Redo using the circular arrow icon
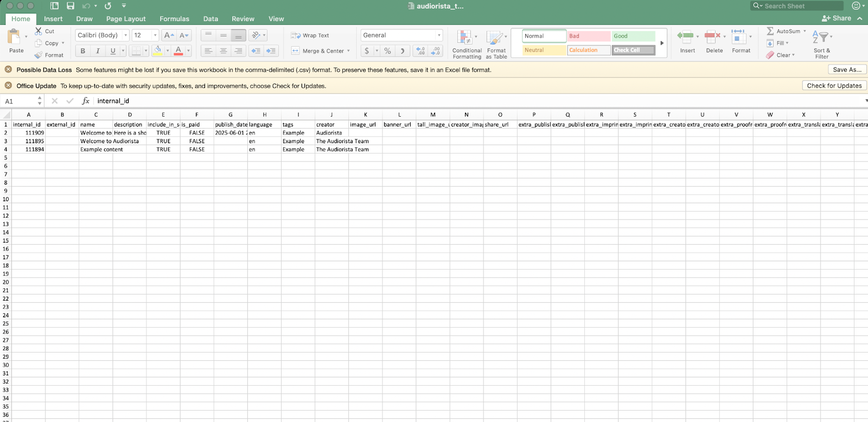Image resolution: width=868 pixels, height=422 pixels. 108,6
